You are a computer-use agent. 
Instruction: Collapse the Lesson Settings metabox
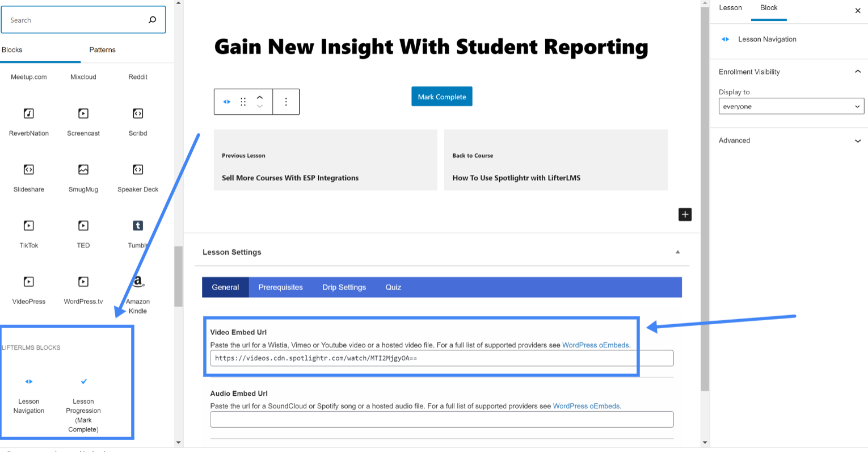pos(677,252)
